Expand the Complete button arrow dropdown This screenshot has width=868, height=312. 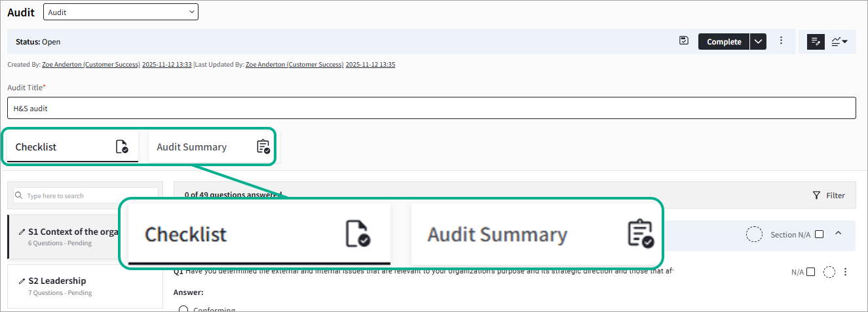[758, 41]
